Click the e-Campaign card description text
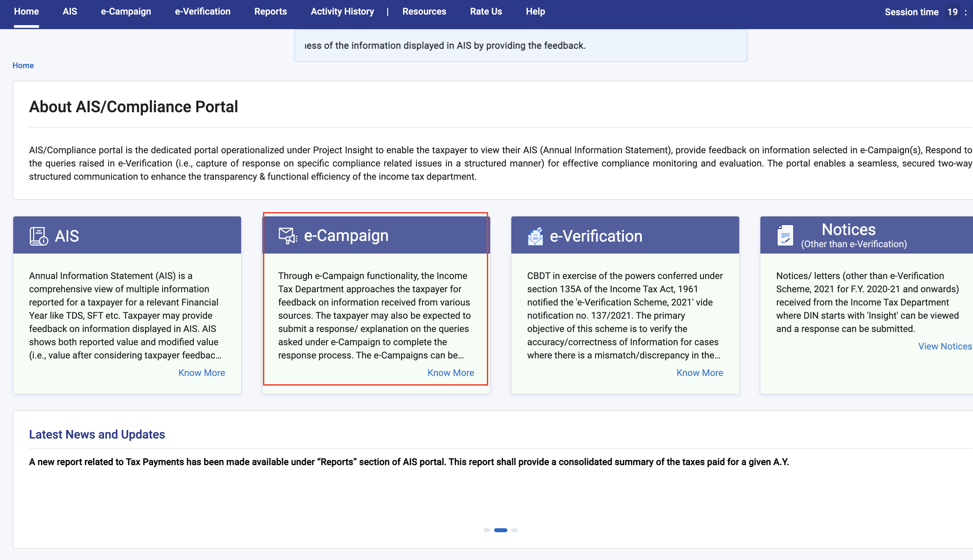The height and width of the screenshot is (560, 973). (x=374, y=315)
